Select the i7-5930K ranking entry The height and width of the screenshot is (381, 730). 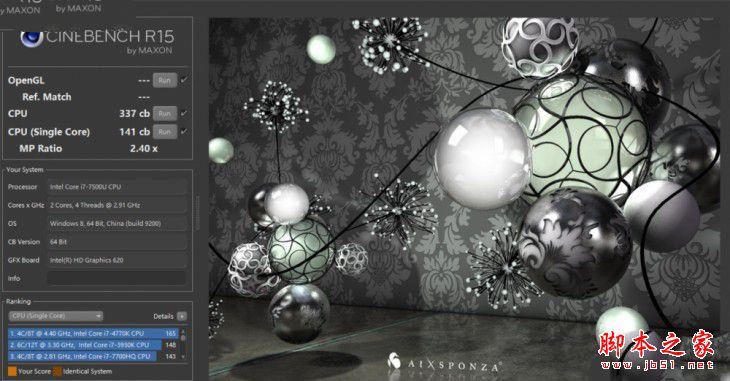(x=93, y=345)
